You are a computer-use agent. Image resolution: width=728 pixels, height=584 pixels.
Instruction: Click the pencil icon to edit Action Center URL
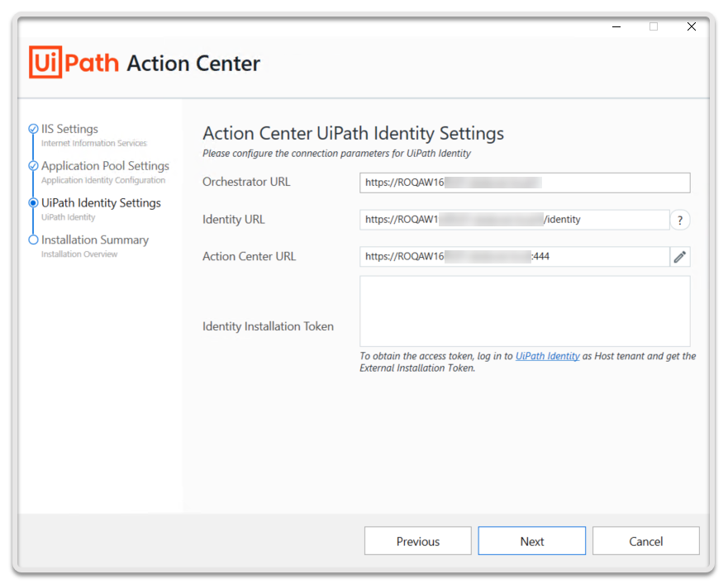tap(679, 257)
